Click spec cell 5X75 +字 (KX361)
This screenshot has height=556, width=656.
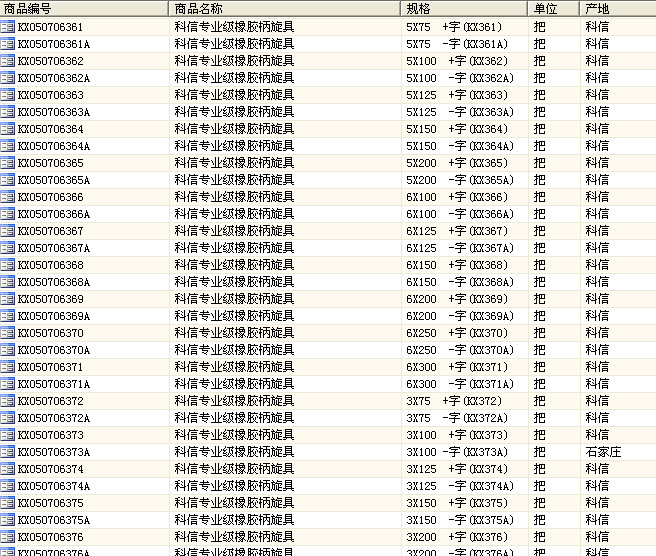click(x=454, y=27)
